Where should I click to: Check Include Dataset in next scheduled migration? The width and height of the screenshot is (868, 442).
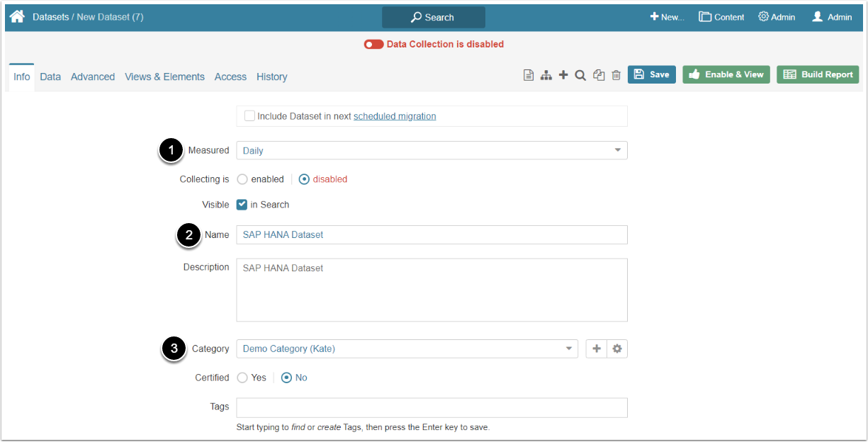click(x=249, y=115)
